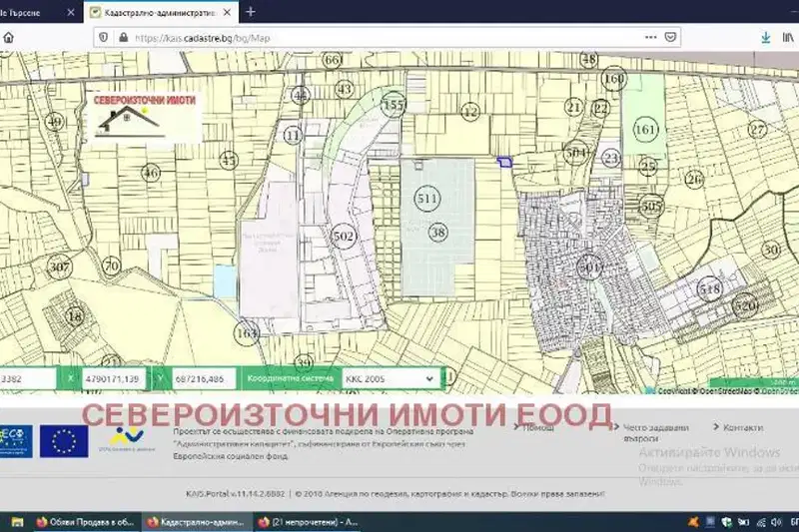
Task: Close the first Търсене tab
Action: tap(71, 12)
